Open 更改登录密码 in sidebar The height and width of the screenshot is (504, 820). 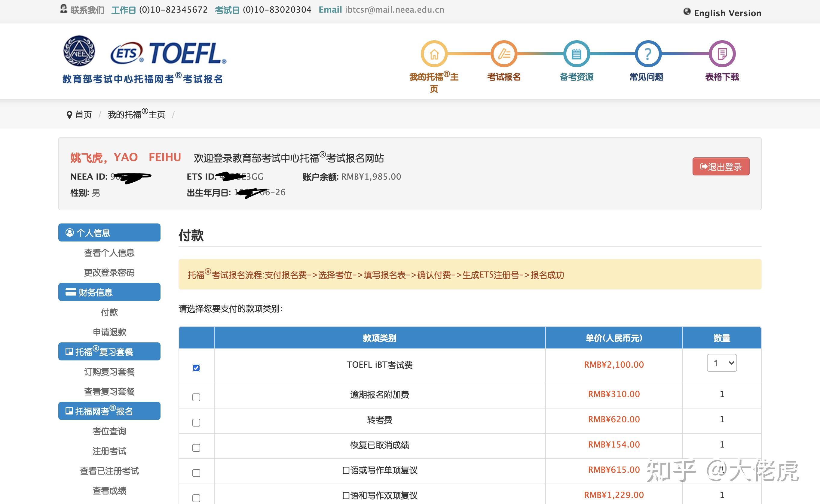[109, 273]
